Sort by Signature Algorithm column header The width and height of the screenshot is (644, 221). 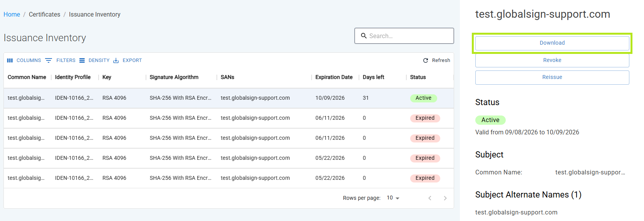coord(174,77)
